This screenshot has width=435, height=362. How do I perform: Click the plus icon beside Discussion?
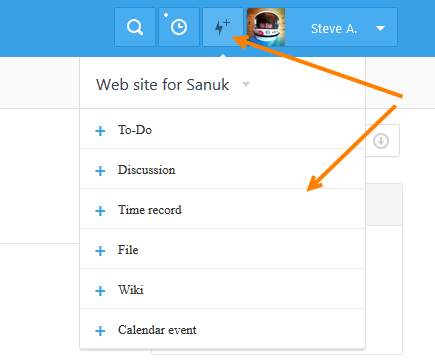tap(100, 171)
